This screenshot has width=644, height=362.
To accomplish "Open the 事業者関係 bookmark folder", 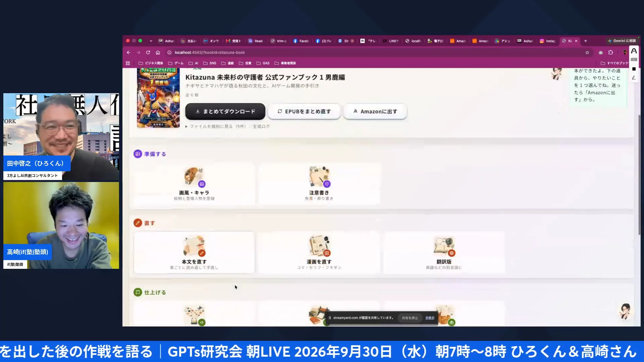I will tap(285, 63).
